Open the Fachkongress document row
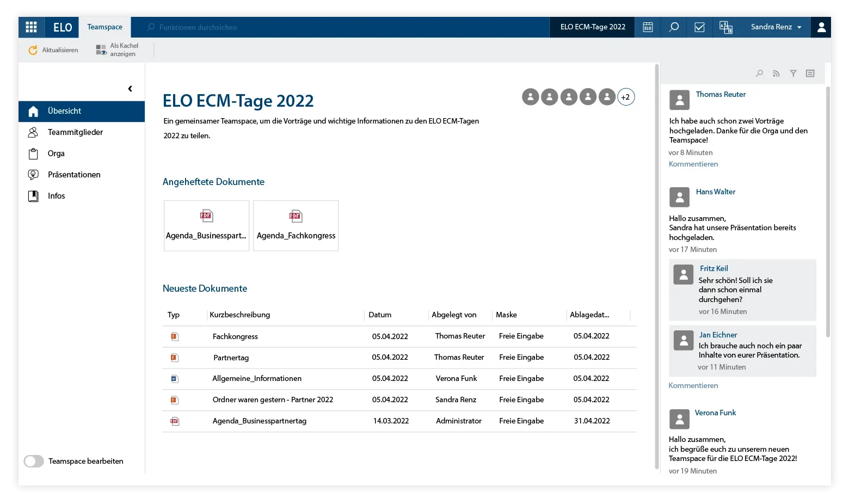Image resolution: width=849 pixels, height=504 pixels. pyautogui.click(x=399, y=336)
